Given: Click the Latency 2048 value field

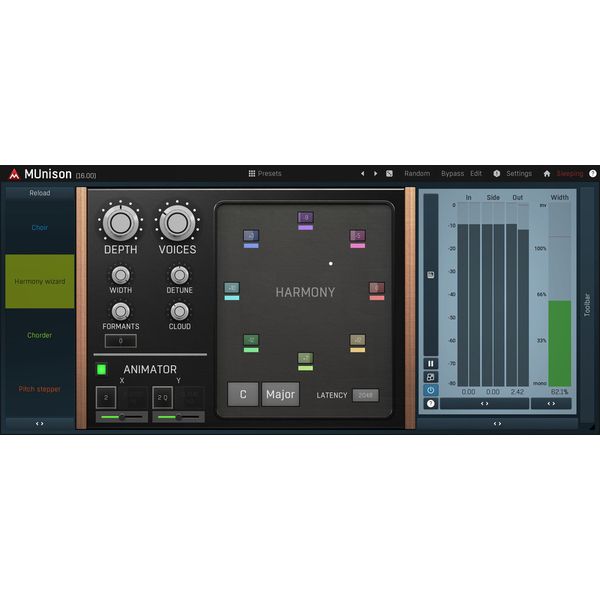Looking at the screenshot, I should [365, 395].
